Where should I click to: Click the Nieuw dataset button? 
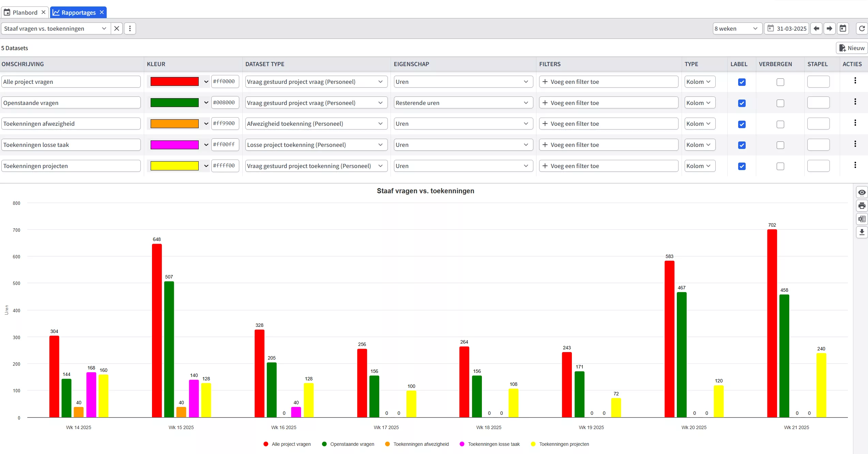tap(852, 48)
